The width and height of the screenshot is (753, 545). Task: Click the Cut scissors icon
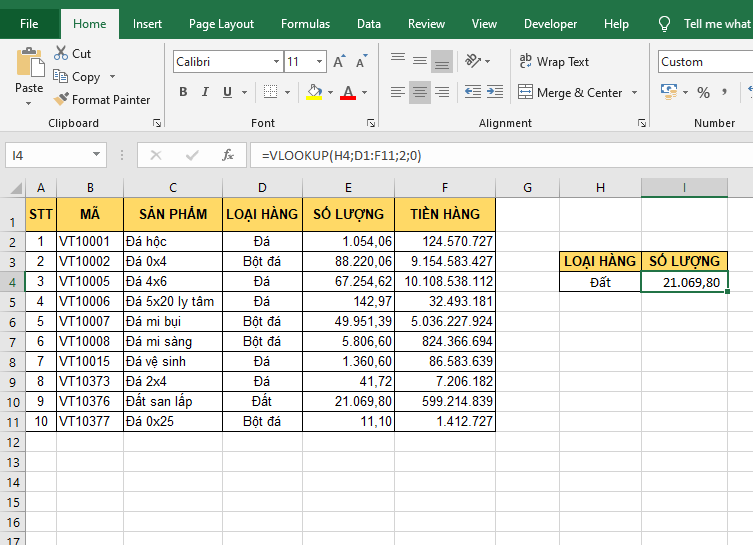61,53
